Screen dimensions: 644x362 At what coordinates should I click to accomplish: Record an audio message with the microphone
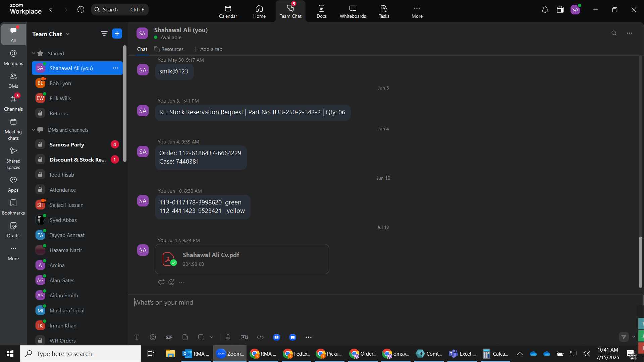point(228,337)
